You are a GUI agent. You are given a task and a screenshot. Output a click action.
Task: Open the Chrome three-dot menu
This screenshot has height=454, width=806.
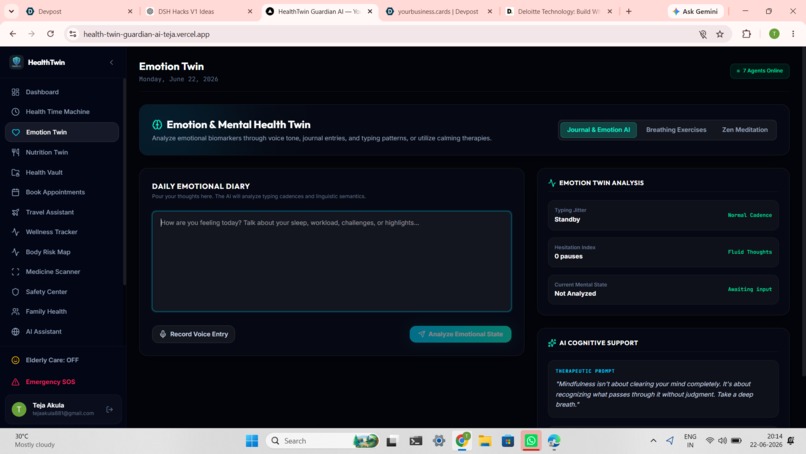[793, 34]
